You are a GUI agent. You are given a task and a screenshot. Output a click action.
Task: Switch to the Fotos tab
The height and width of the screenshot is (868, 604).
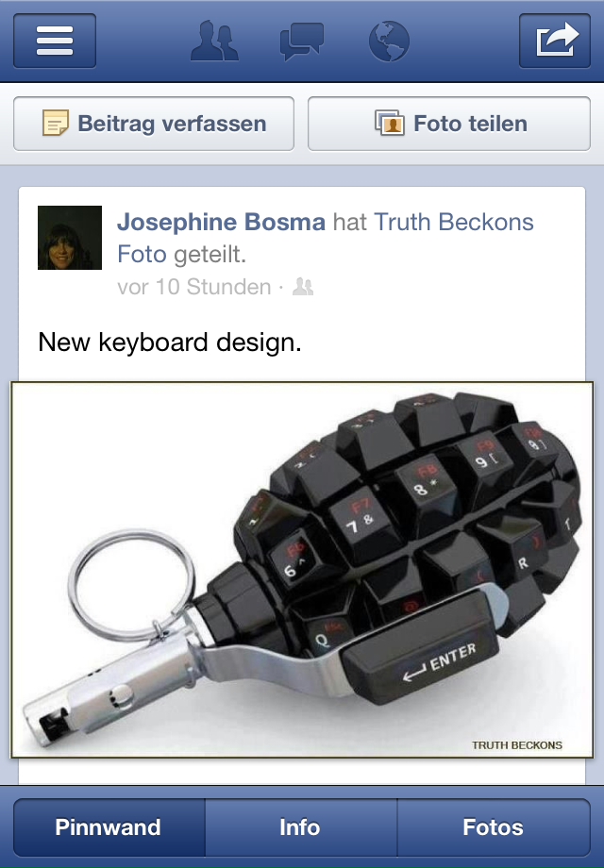tap(494, 827)
